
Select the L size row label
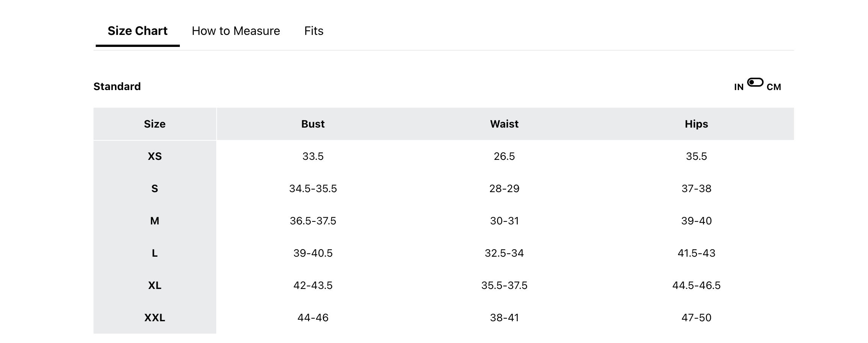[155, 253]
